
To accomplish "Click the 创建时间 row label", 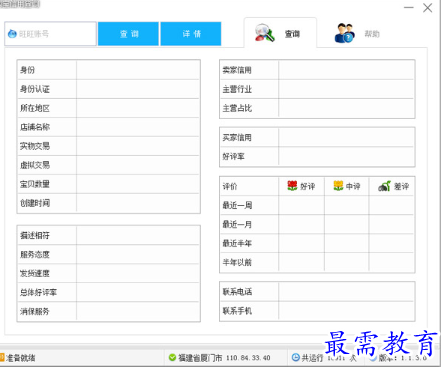I will (x=35, y=203).
